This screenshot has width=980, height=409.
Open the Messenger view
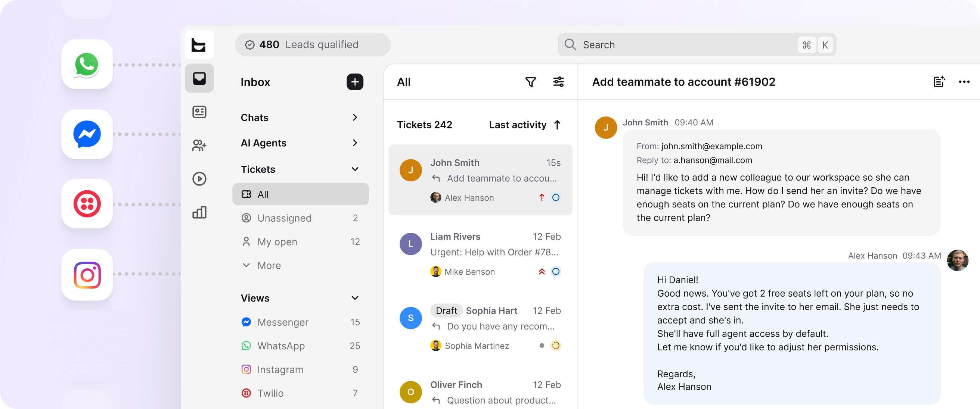pos(300,322)
